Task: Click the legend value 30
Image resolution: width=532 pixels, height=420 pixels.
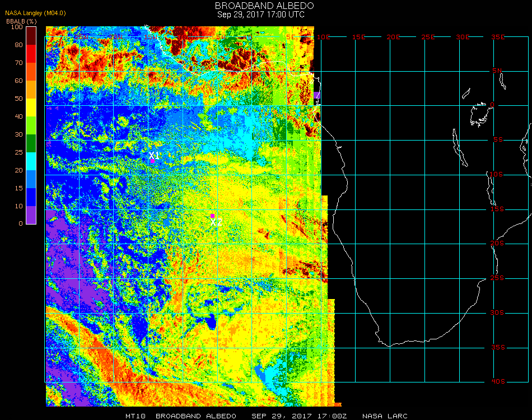Action: click(18, 135)
